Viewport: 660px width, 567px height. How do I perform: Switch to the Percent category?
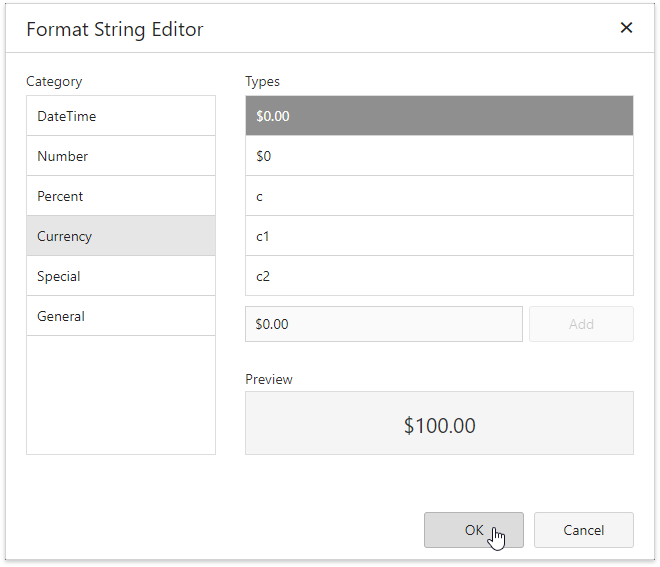[x=120, y=196]
